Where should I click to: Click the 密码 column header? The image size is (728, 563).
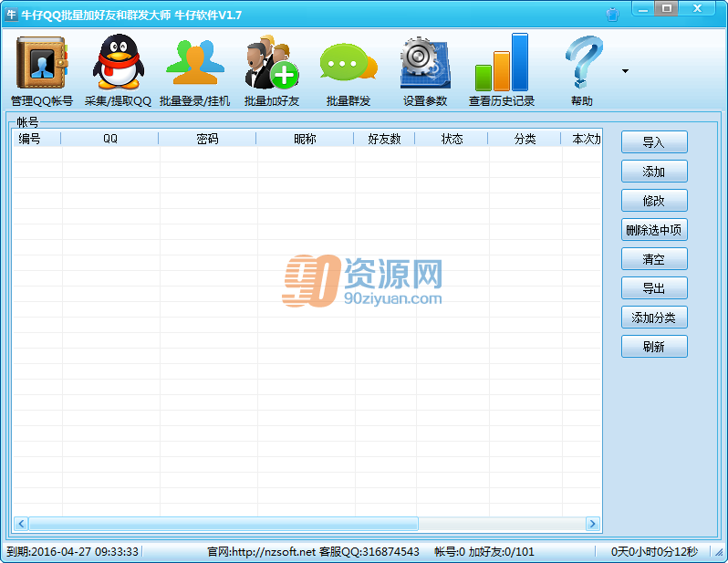pos(207,139)
